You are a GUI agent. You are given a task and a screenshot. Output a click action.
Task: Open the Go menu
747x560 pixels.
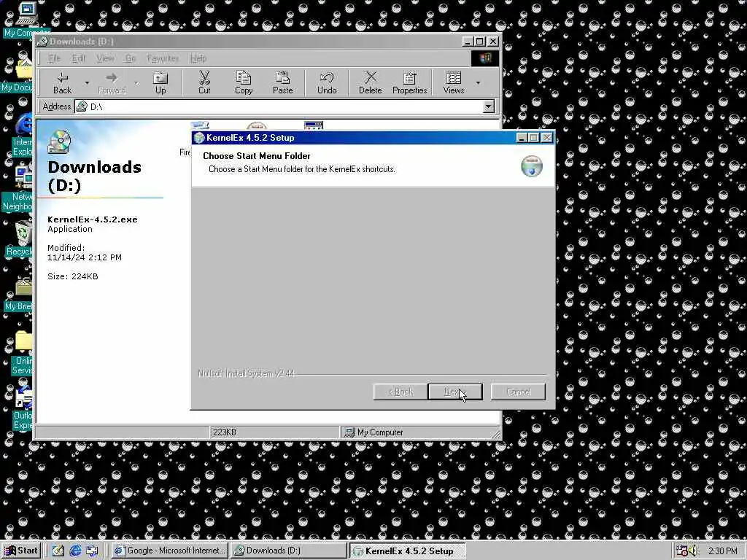[x=131, y=58]
